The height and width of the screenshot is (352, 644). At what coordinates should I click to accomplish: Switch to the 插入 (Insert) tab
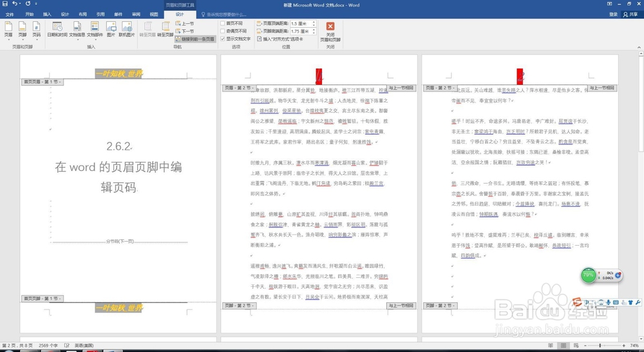click(x=47, y=14)
